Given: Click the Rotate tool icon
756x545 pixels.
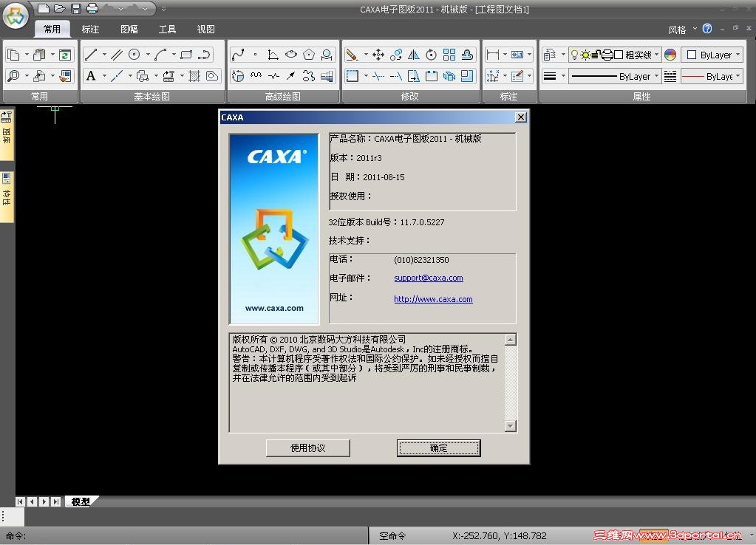Looking at the screenshot, I should (x=432, y=55).
